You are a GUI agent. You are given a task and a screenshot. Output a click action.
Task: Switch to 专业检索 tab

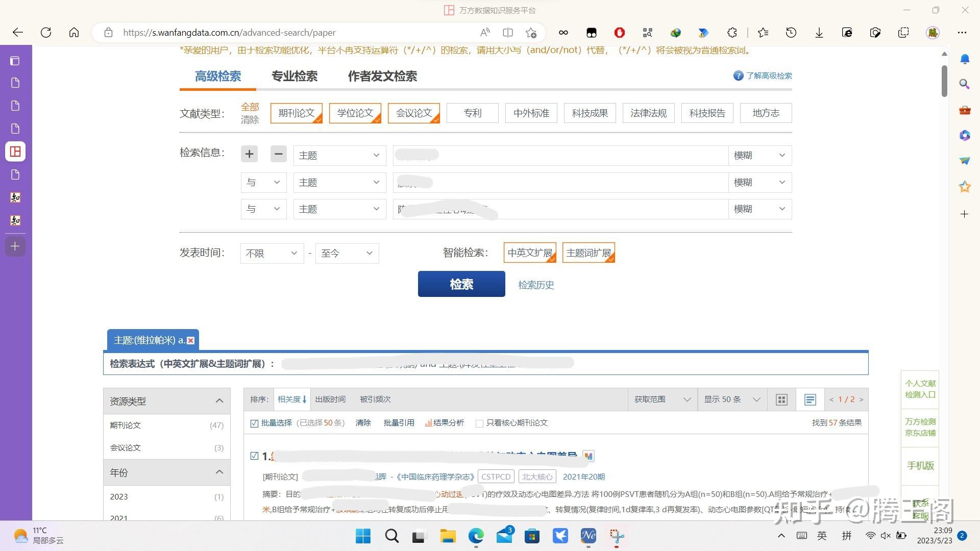point(295,76)
